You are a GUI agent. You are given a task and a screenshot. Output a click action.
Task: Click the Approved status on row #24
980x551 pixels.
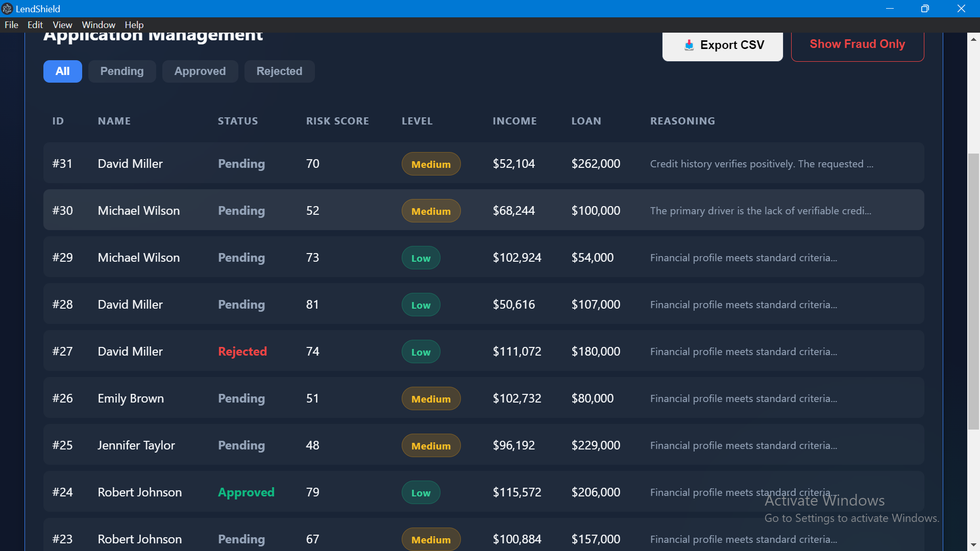246,492
